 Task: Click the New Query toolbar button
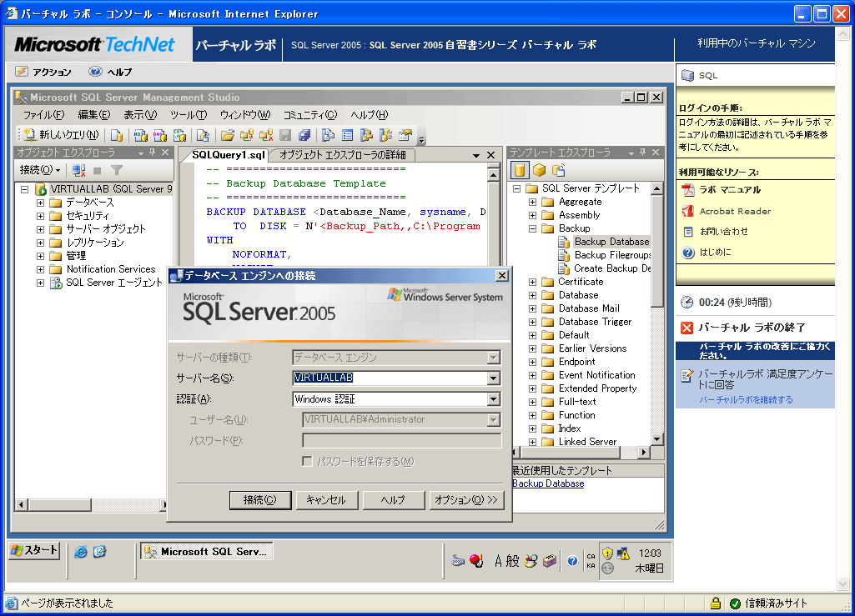pyautogui.click(x=61, y=135)
